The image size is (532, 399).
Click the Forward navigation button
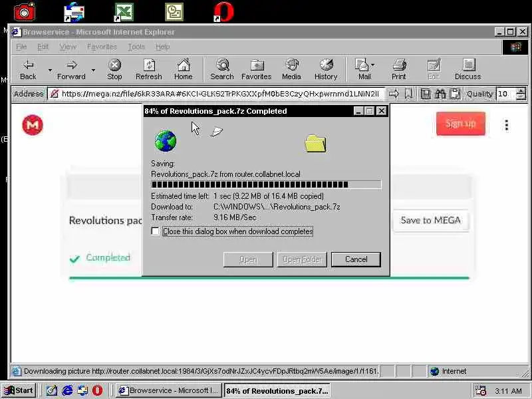(71, 70)
